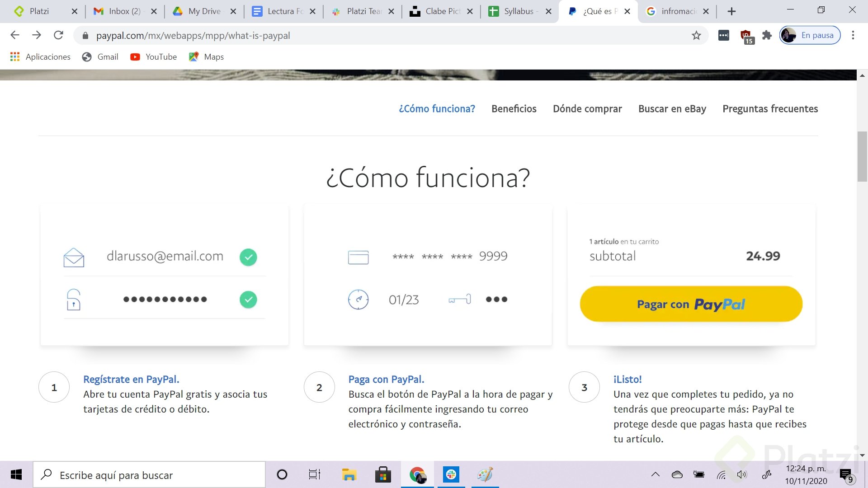868x488 pixels.
Task: Close the Syllabus tab
Action: click(x=548, y=11)
